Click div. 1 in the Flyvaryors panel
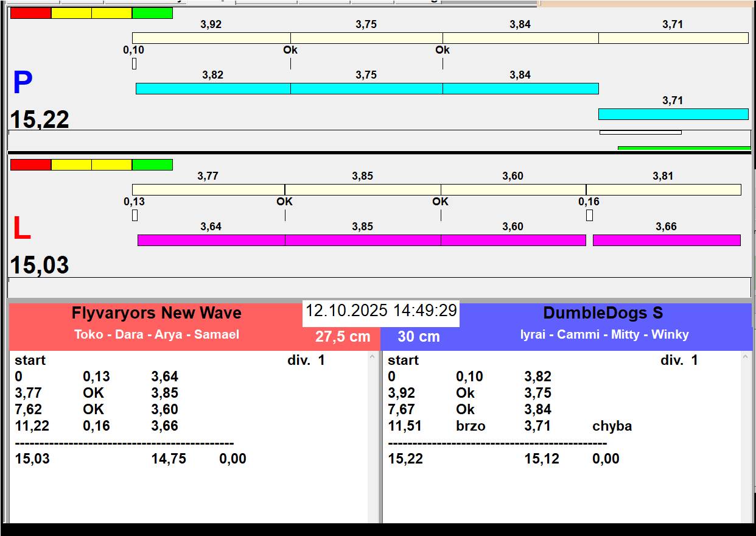This screenshot has height=536, width=756. [306, 360]
